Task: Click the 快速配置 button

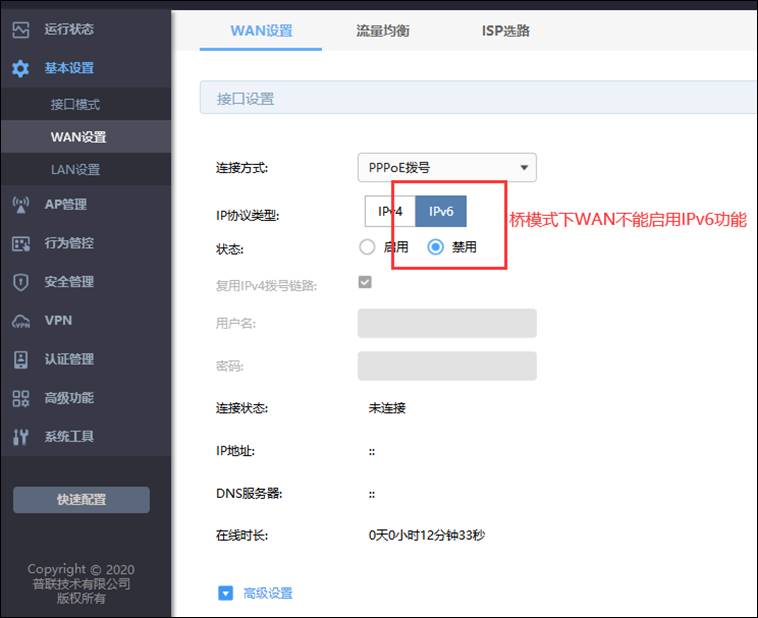Action: click(81, 500)
